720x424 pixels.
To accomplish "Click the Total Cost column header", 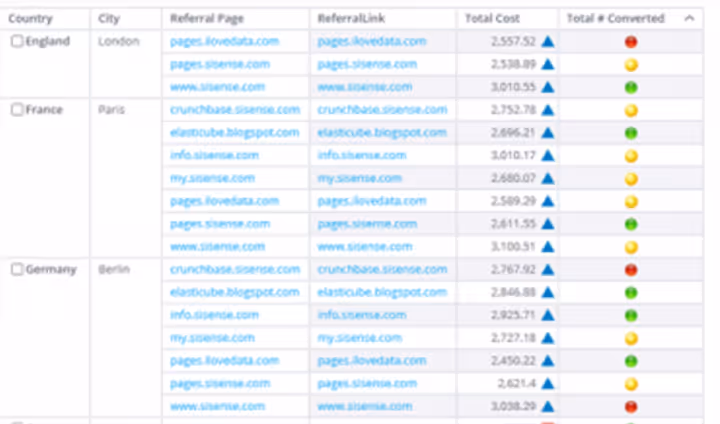I will pos(492,18).
